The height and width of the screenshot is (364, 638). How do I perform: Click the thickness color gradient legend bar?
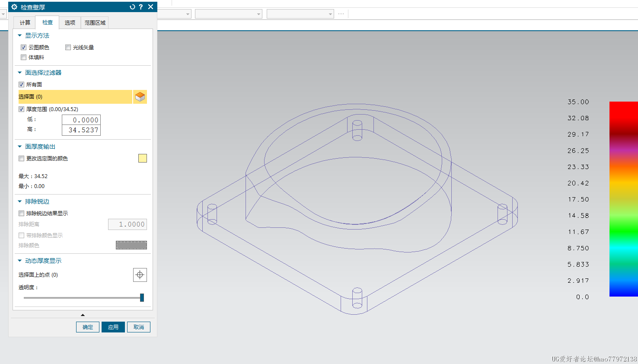tap(624, 199)
